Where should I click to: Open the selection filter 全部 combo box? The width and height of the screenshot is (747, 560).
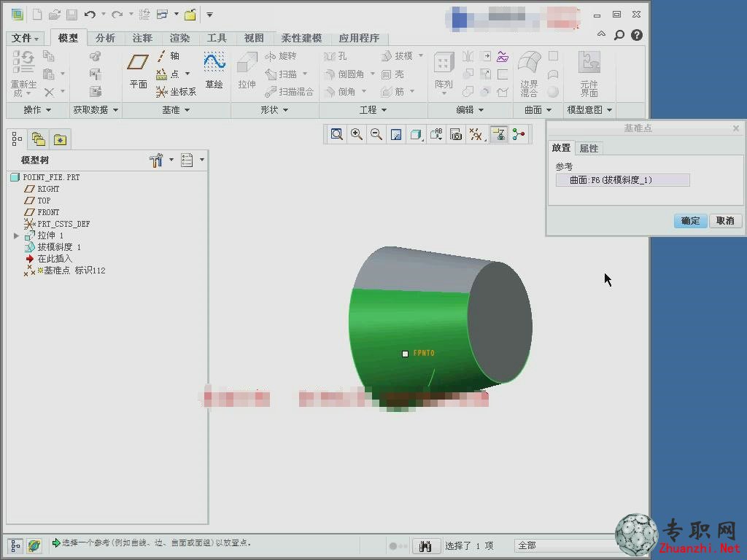click(565, 545)
